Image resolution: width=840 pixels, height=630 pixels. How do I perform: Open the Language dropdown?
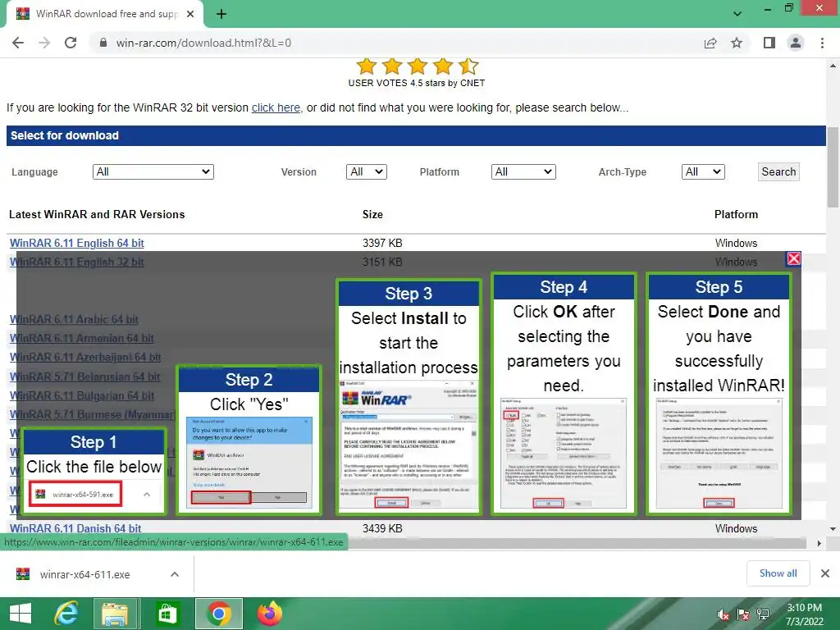click(153, 172)
